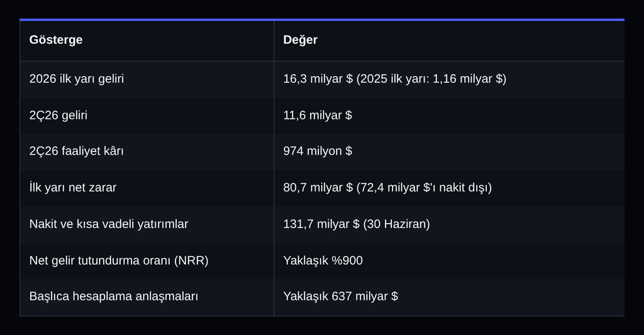Click the blue accent bar above table
644x335 pixels.
coord(322,19)
